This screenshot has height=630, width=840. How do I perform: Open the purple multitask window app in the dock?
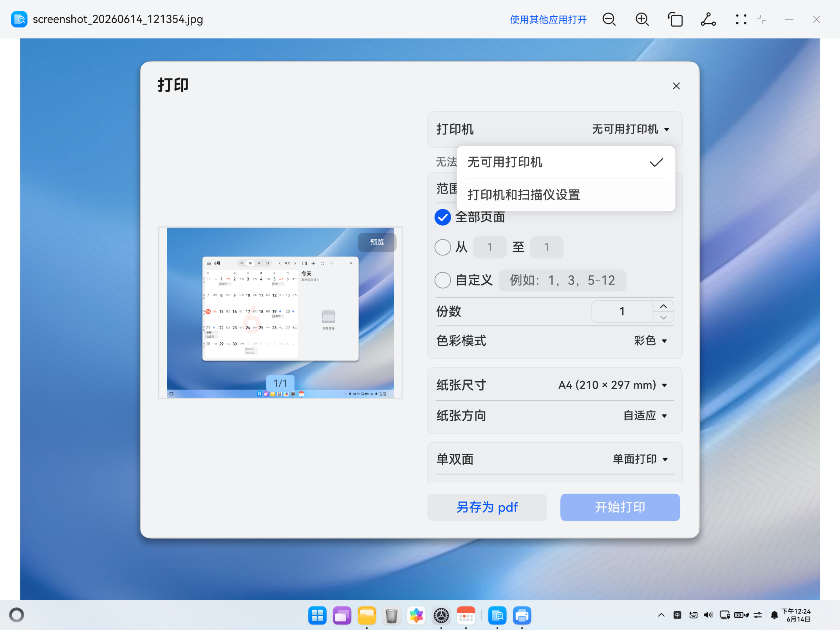click(342, 615)
